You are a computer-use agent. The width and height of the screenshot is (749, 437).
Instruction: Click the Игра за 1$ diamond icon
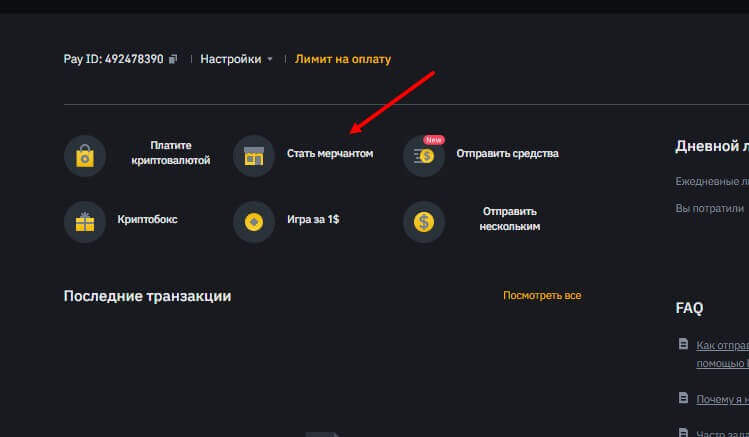[x=254, y=221]
